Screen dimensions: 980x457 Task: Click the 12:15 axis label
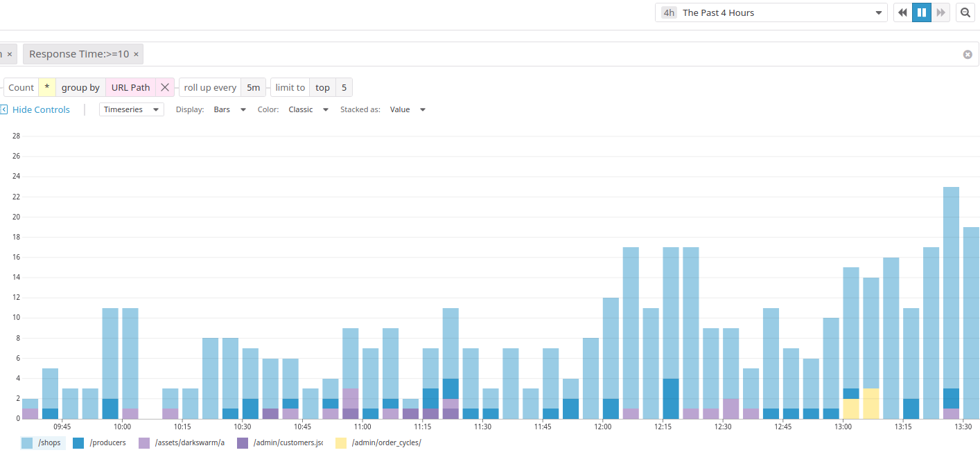[x=663, y=427]
